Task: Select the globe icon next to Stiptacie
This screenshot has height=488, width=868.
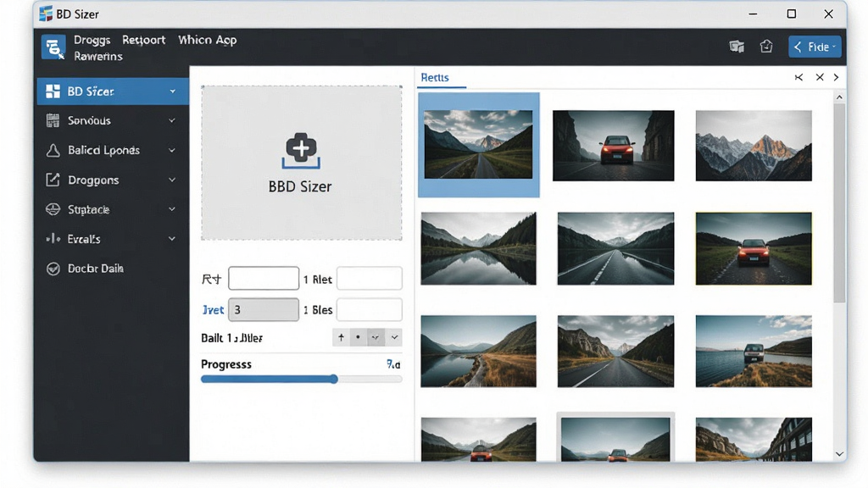Action: click(53, 210)
